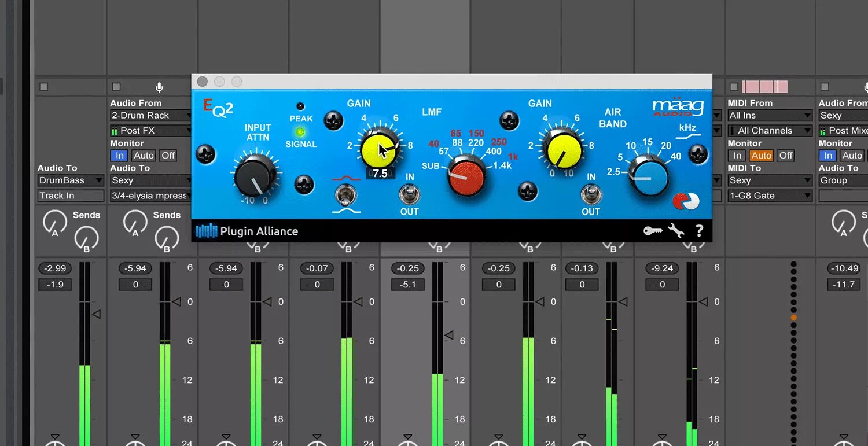The width and height of the screenshot is (868, 446).
Task: Click Send A knob on the Group track
Action: [x=844, y=222]
